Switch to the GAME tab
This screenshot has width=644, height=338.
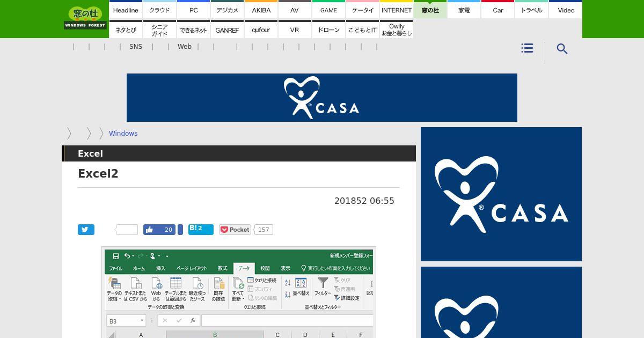pos(328,9)
